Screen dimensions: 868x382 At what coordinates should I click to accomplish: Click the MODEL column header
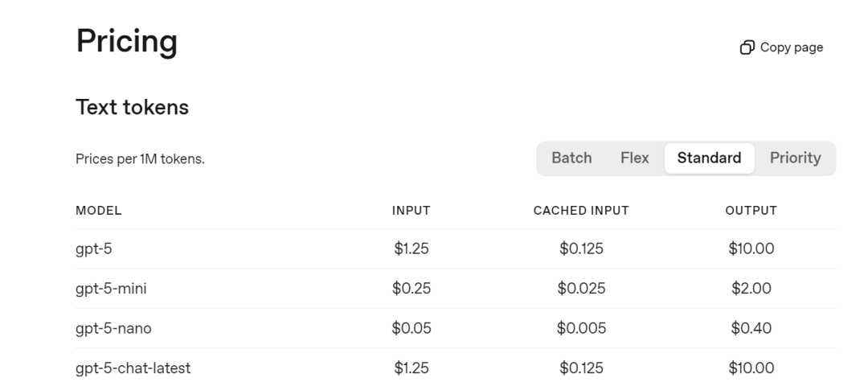(99, 211)
